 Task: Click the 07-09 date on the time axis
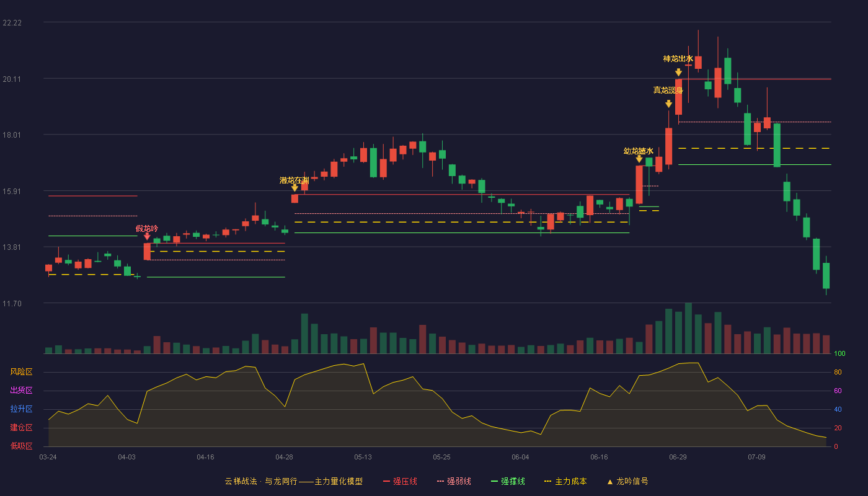pos(756,457)
